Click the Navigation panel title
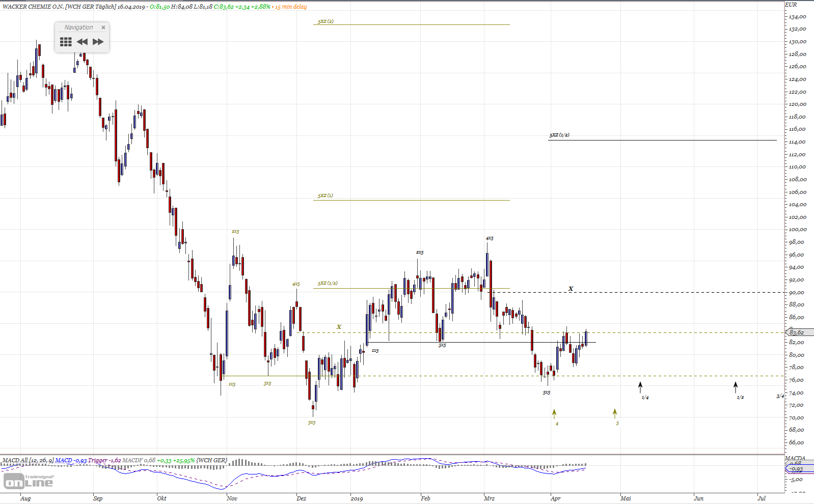This screenshot has width=814, height=504. click(78, 27)
